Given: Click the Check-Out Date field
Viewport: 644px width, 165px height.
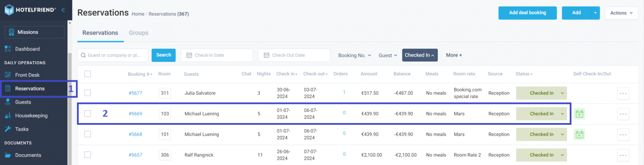Looking at the screenshot, I should pos(294,55).
